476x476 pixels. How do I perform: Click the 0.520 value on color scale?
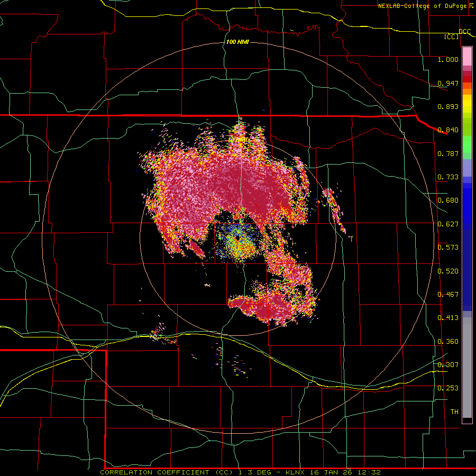(448, 271)
